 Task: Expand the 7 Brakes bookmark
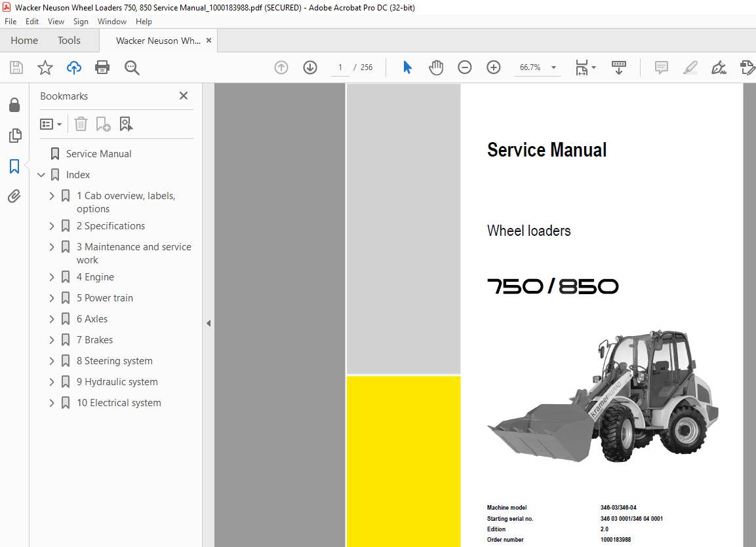[x=52, y=340]
